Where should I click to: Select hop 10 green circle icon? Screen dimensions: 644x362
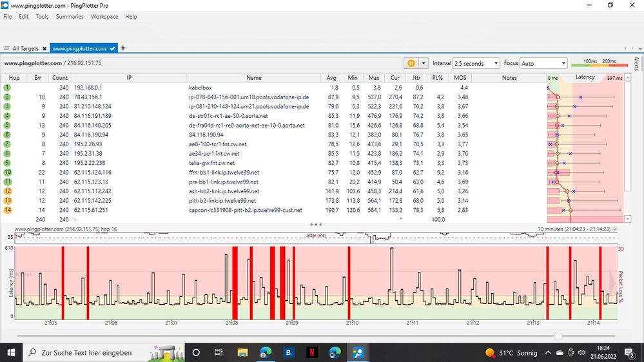[7, 173]
